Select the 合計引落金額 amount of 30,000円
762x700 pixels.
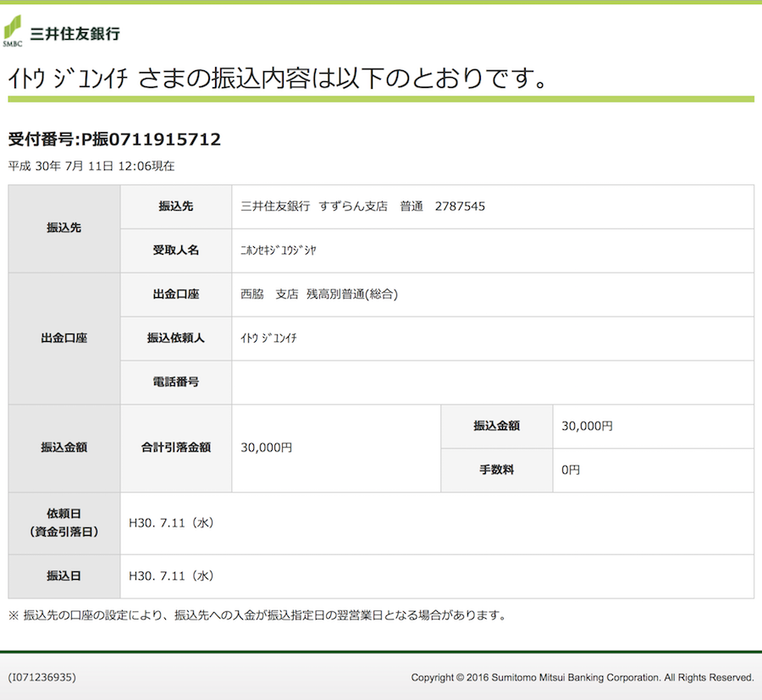(267, 448)
